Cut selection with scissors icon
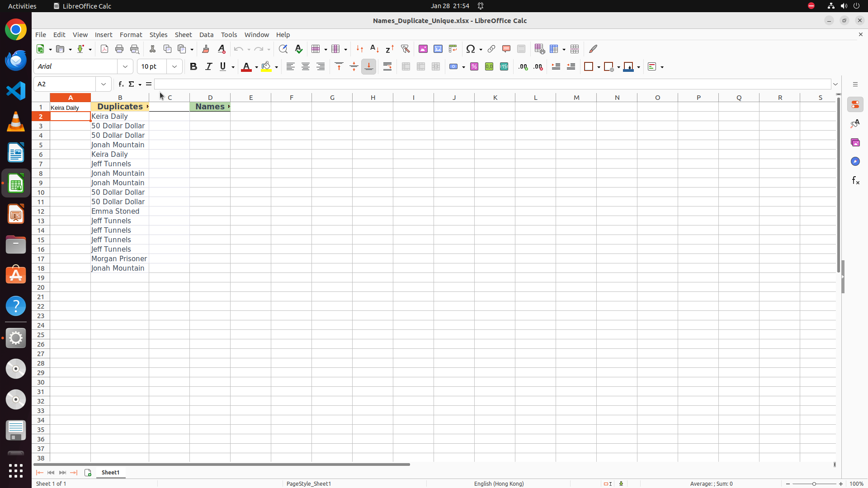 point(152,49)
